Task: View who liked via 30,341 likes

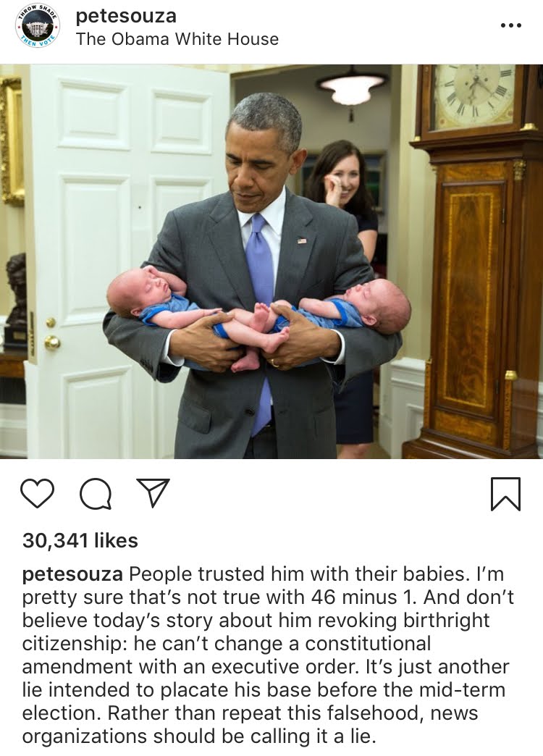Action: pos(80,540)
